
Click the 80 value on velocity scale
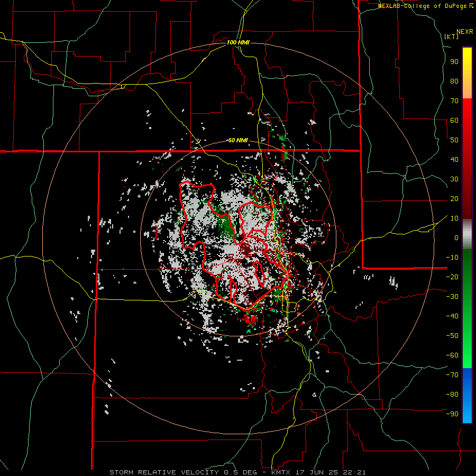(x=454, y=81)
